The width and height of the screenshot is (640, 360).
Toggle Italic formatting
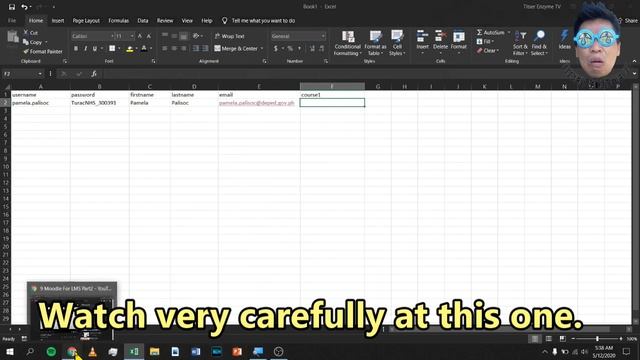85,49
